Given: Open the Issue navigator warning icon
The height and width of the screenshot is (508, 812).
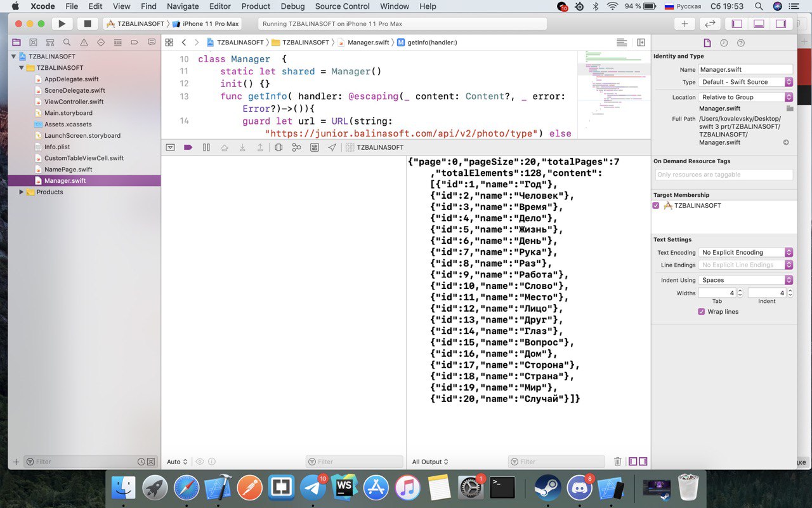Looking at the screenshot, I should point(84,43).
